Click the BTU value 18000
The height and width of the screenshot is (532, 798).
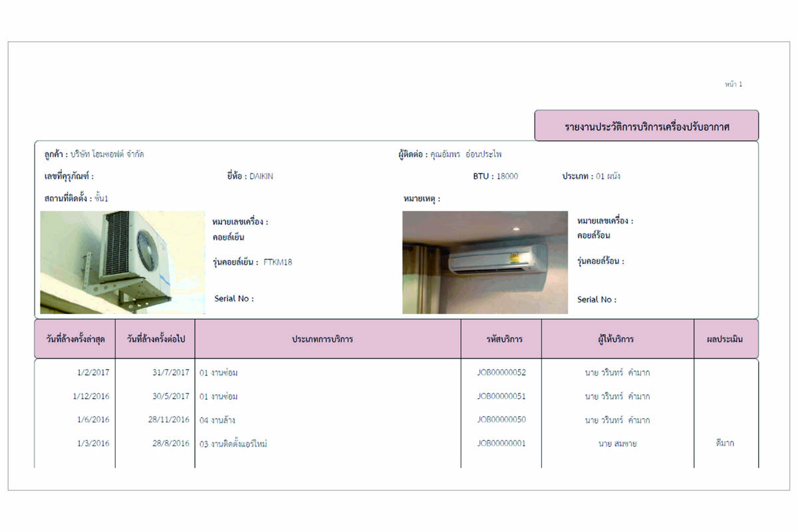tap(507, 176)
